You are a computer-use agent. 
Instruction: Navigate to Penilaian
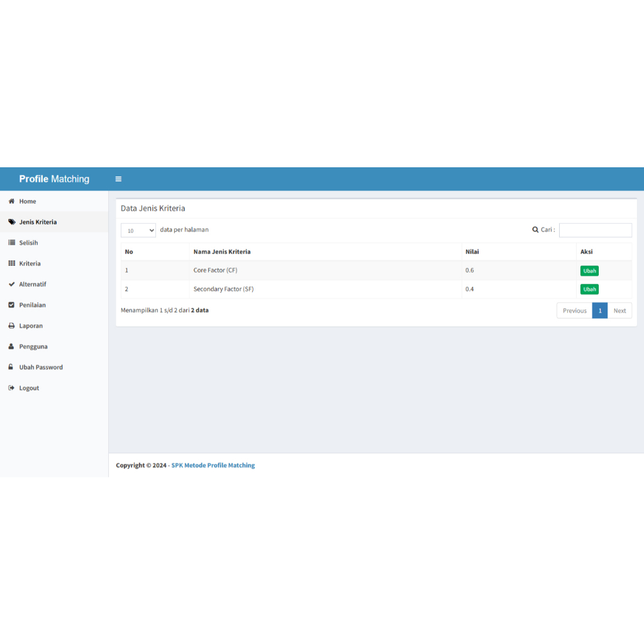[x=54, y=305]
